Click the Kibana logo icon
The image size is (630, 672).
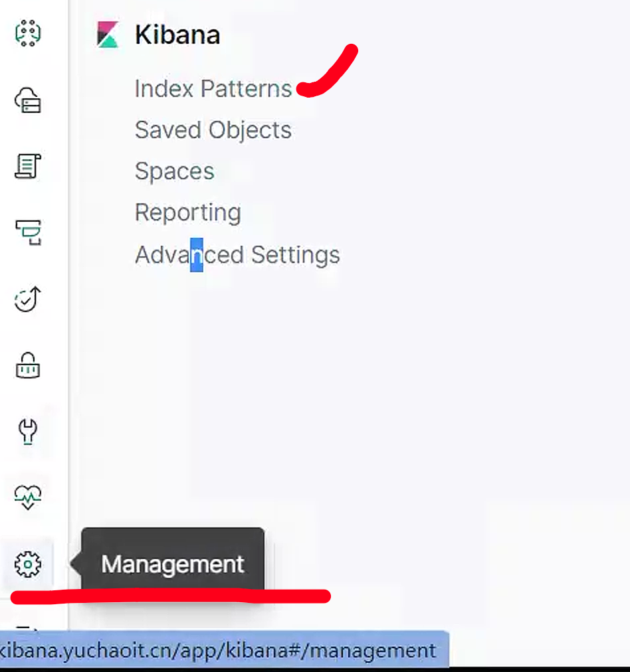pos(108,35)
